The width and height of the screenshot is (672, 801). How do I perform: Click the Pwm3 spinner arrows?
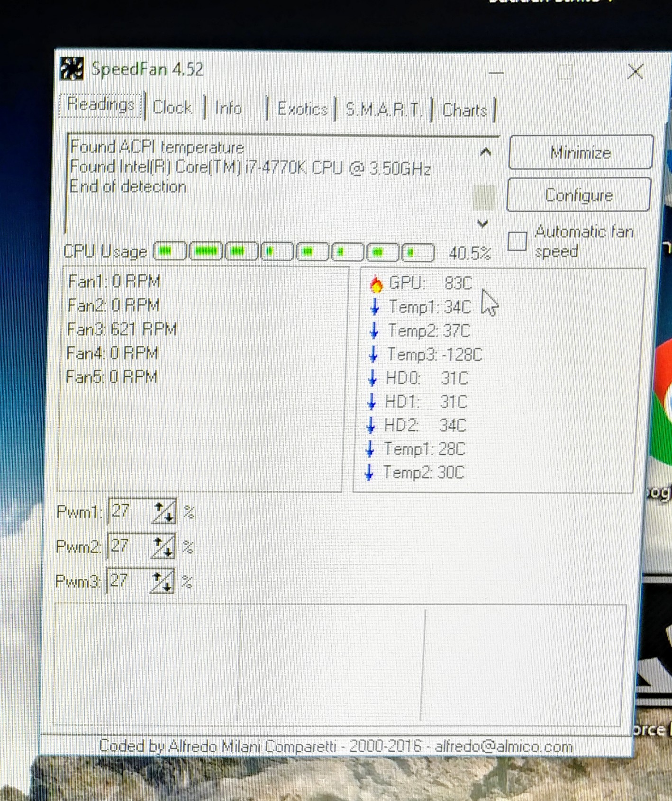pos(162,581)
